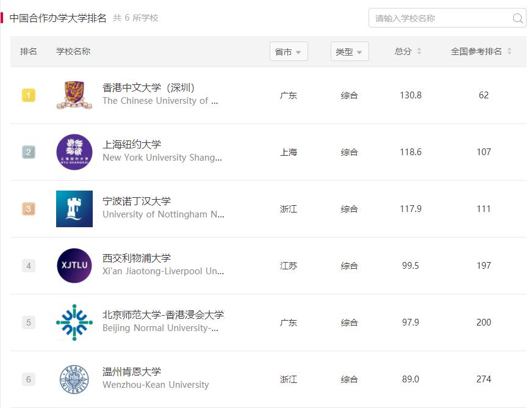Click the gold rank 1 badge
The height and width of the screenshot is (408, 532).
click(29, 95)
